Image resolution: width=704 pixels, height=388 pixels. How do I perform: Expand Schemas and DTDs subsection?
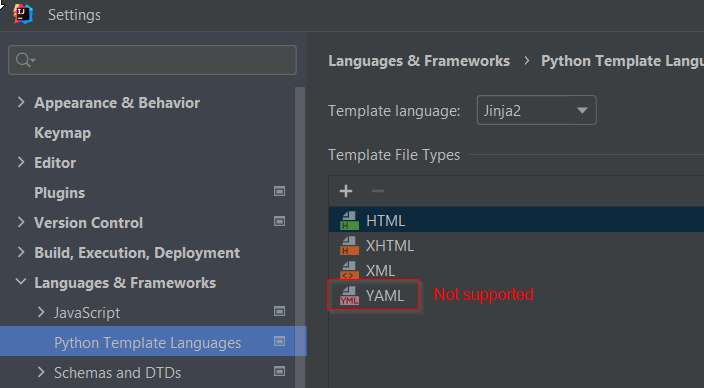point(41,372)
